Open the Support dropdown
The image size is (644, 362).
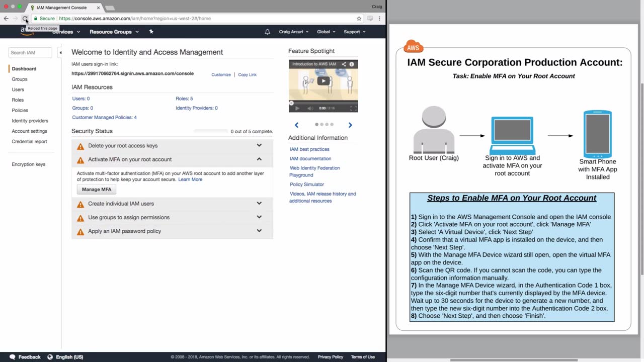tap(354, 32)
